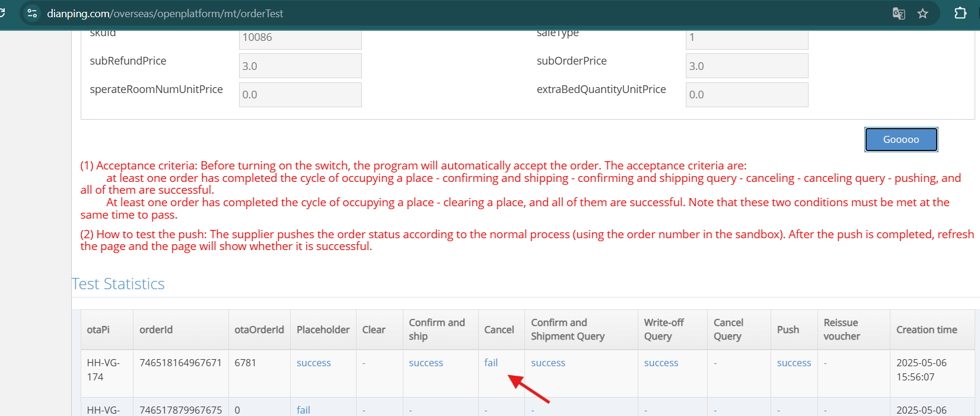Click the site information icon in address bar

pyautogui.click(x=32, y=13)
